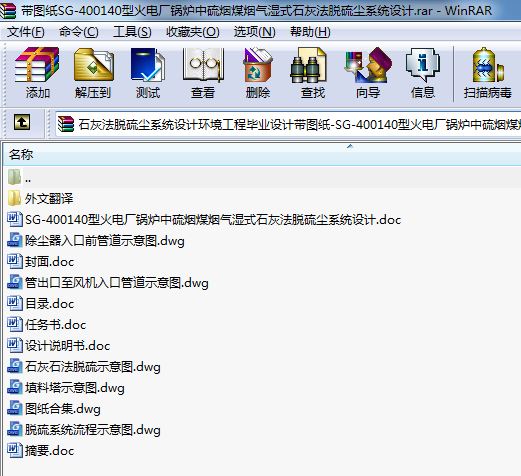This screenshot has height=476, width=521.
Task: Launch the Wizard (向导) tool
Action: [368, 65]
